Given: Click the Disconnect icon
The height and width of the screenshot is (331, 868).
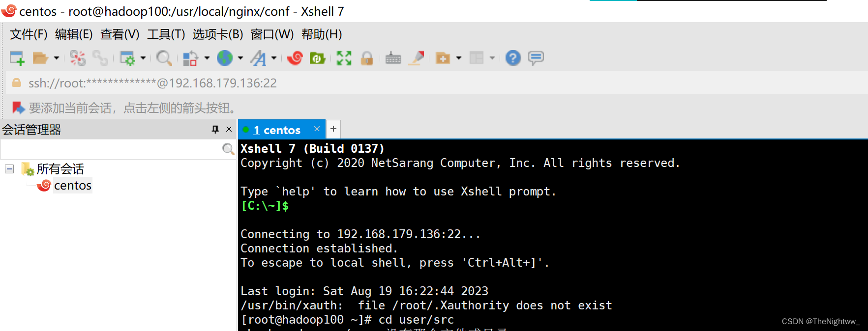Looking at the screenshot, I should [x=77, y=58].
